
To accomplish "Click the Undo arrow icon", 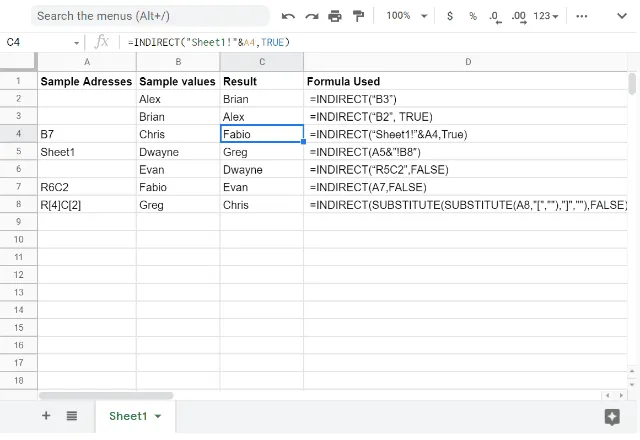I will click(x=288, y=16).
